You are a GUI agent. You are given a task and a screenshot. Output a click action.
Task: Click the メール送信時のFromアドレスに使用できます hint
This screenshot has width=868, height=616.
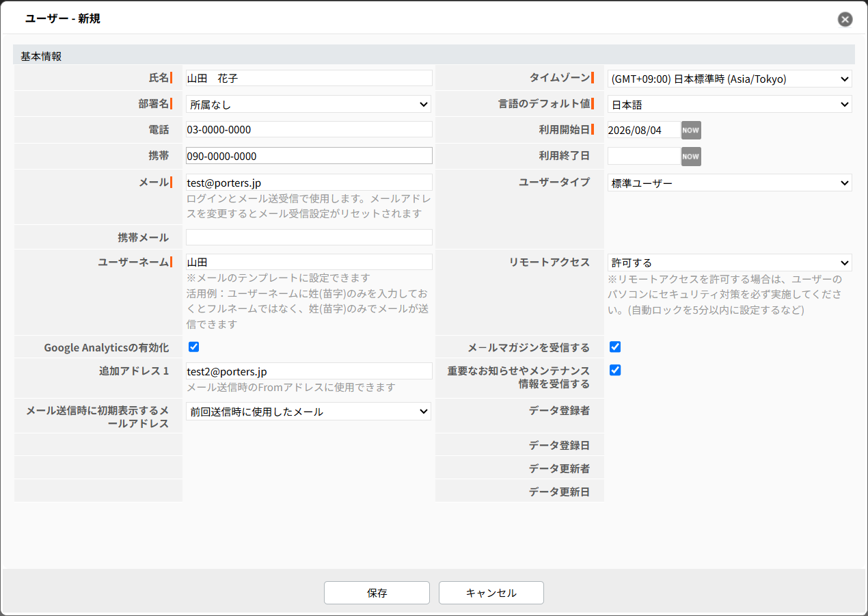[x=291, y=388]
